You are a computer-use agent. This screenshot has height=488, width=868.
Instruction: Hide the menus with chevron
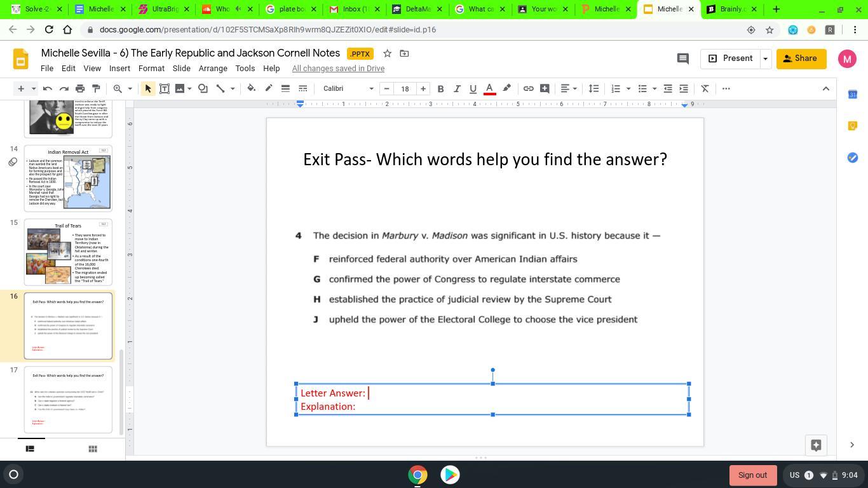click(826, 88)
